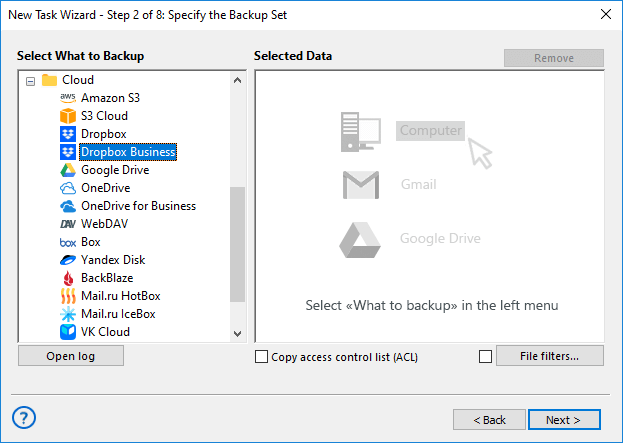
Task: Pick OneDrive for Business
Action: (139, 206)
